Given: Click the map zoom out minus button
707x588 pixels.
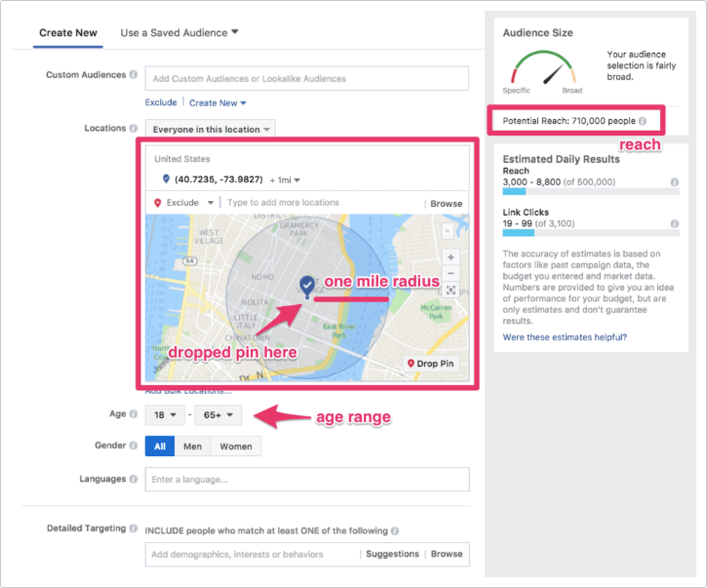Looking at the screenshot, I should point(450,274).
